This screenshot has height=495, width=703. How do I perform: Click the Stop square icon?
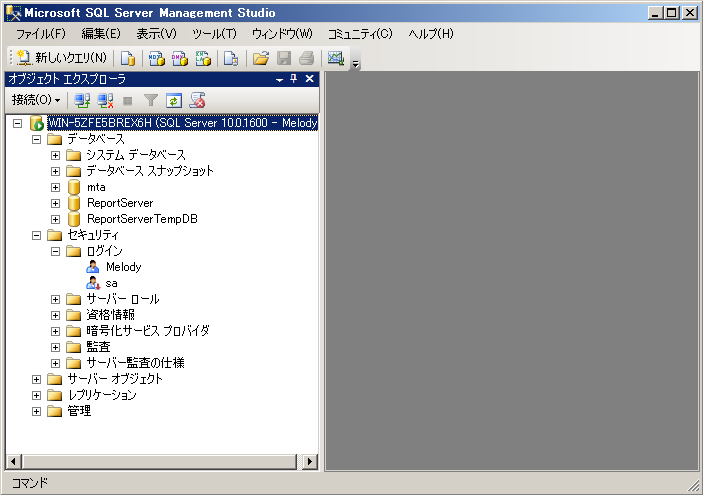point(128,101)
